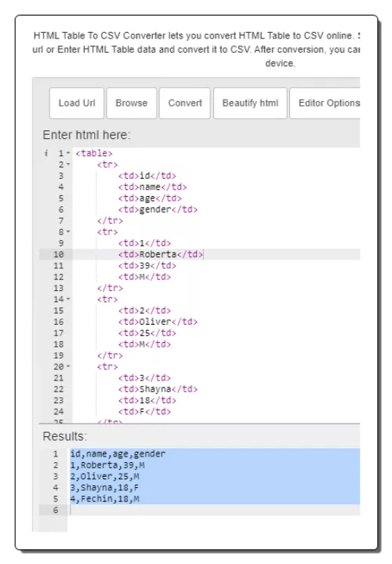The image size is (392, 564).
Task: Click the Beautify html button
Action: [x=250, y=103]
